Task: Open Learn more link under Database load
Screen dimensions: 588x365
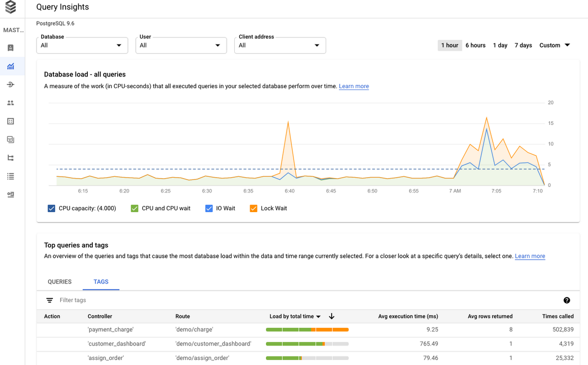Action: pyautogui.click(x=354, y=86)
